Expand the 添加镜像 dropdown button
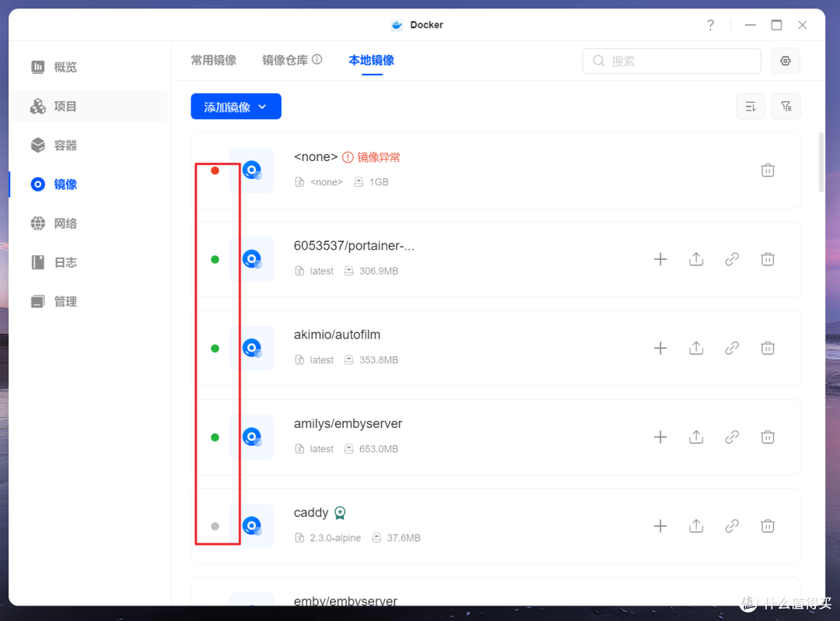 pos(236,107)
